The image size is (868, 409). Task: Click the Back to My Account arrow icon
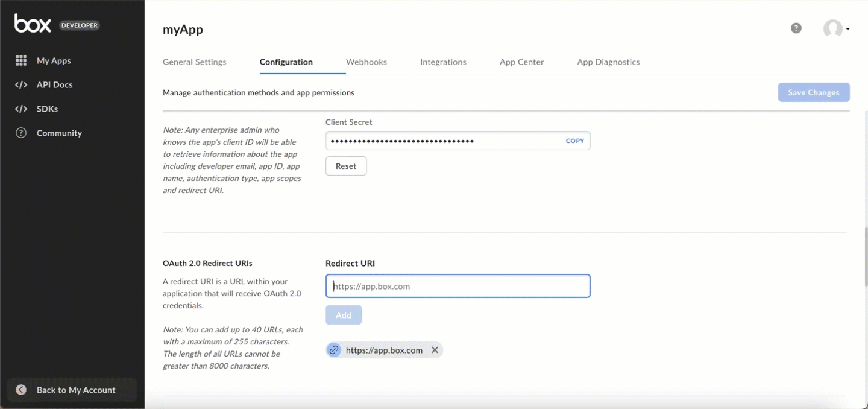(21, 390)
